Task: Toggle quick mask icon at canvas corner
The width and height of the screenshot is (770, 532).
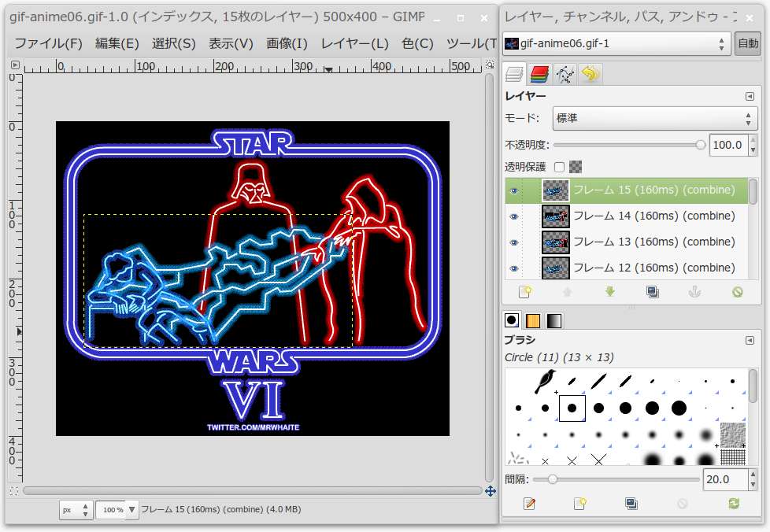Action: tap(14, 491)
